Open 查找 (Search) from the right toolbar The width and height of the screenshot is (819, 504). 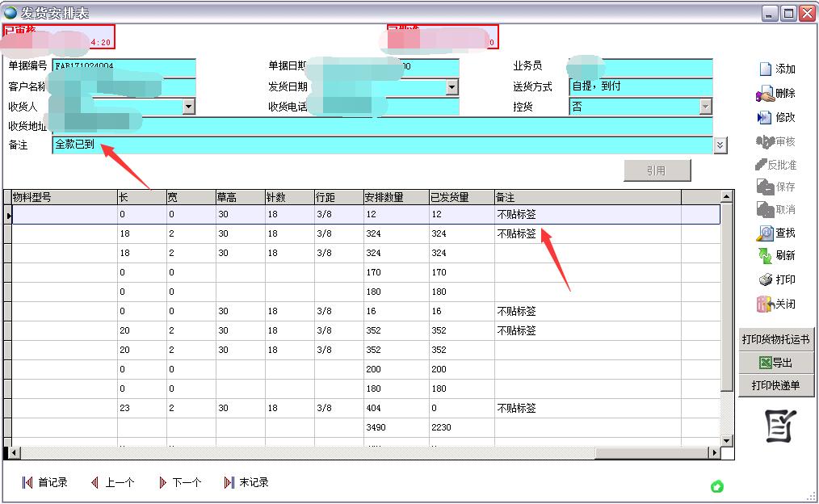[x=775, y=233]
